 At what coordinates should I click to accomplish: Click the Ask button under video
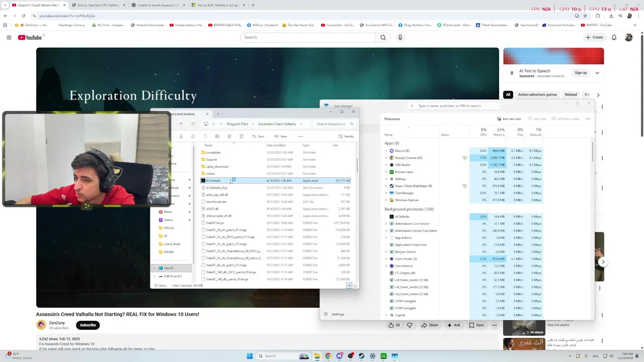453,325
